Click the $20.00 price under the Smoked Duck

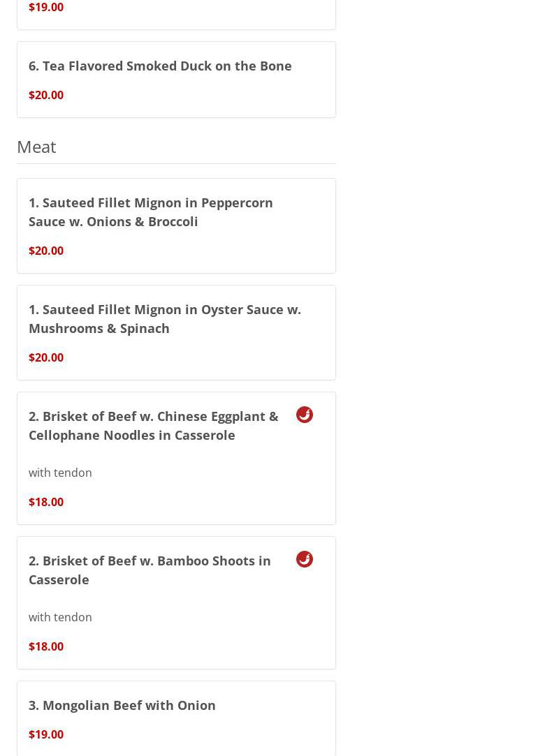[x=46, y=95]
